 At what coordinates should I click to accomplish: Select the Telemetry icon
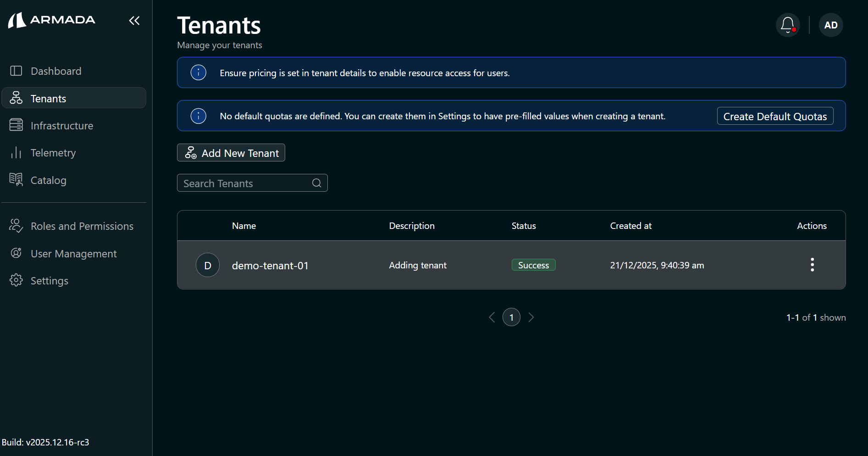tap(16, 152)
